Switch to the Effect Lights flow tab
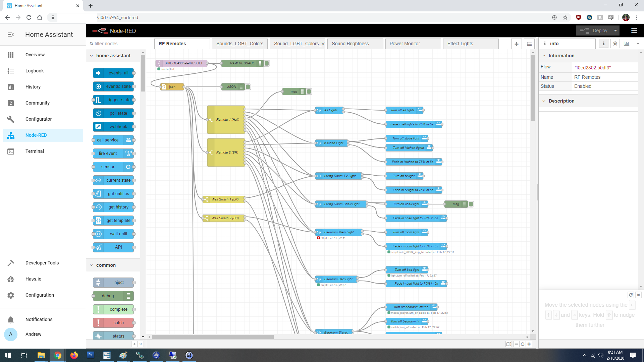 pos(471,44)
